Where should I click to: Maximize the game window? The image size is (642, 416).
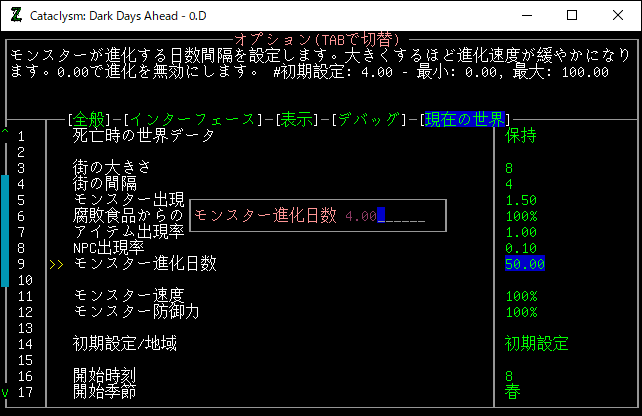571,15
